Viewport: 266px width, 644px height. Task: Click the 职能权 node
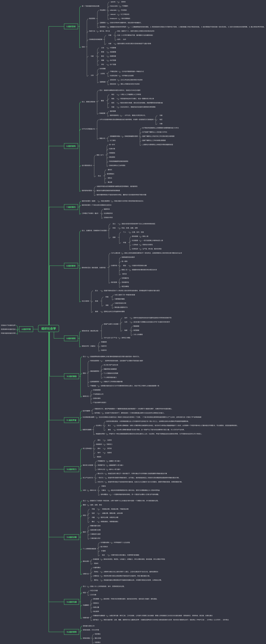[99, 457]
